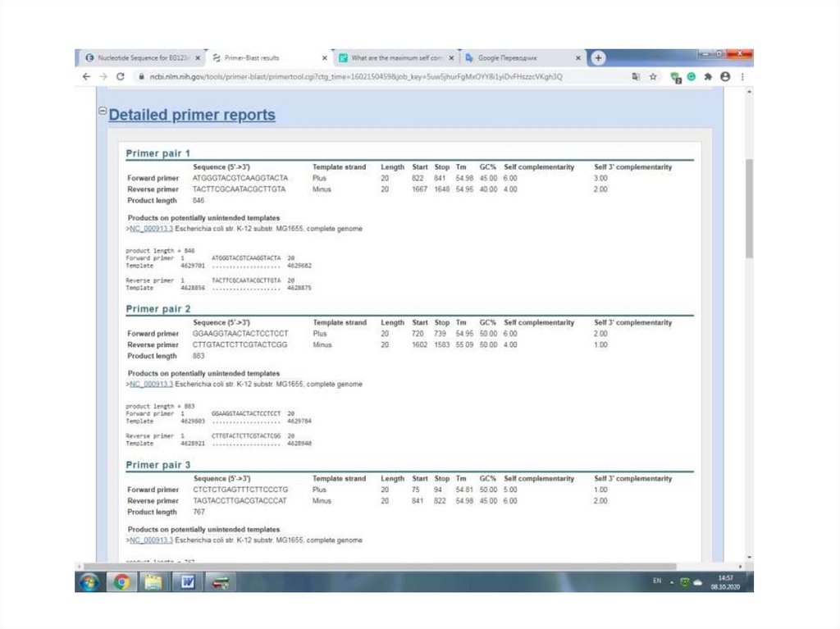Click the vertical page scrollbar thumb

point(748,209)
